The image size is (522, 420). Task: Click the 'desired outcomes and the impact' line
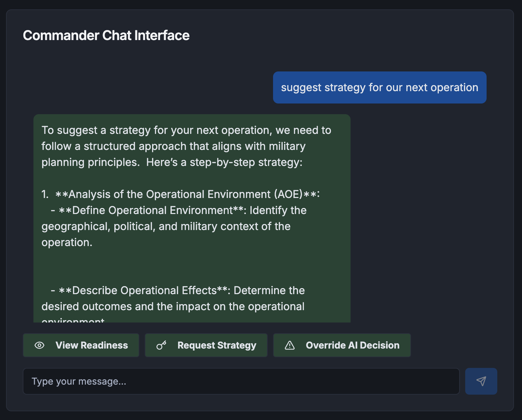[173, 306]
